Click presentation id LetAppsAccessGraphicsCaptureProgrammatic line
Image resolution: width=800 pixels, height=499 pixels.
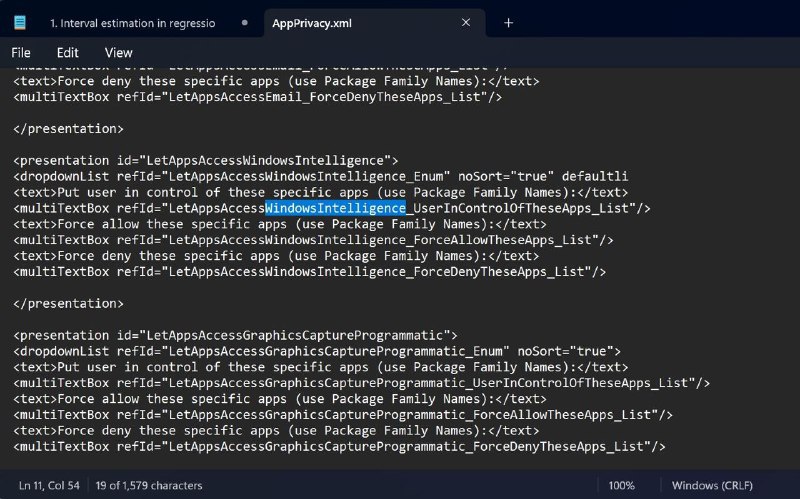click(235, 335)
